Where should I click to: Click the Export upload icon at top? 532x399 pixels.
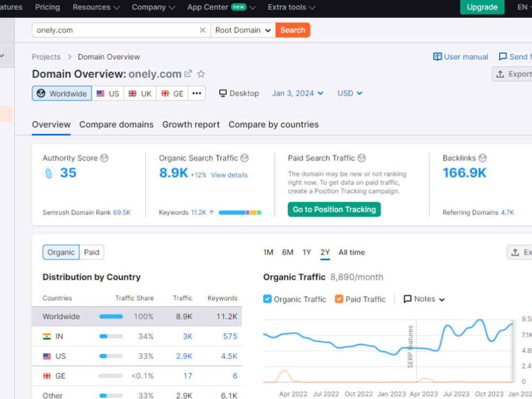pyautogui.click(x=500, y=74)
